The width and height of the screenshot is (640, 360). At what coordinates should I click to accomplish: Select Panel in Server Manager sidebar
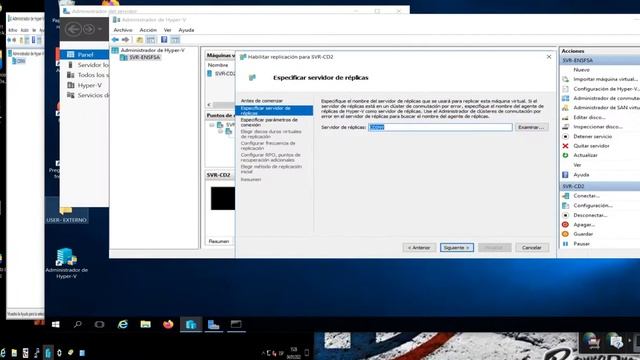click(85, 55)
